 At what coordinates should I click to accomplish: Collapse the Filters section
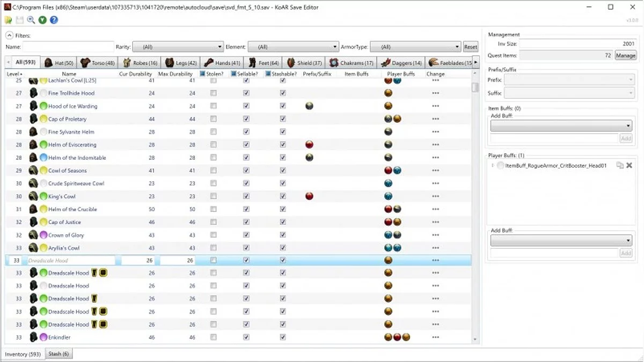(x=9, y=35)
